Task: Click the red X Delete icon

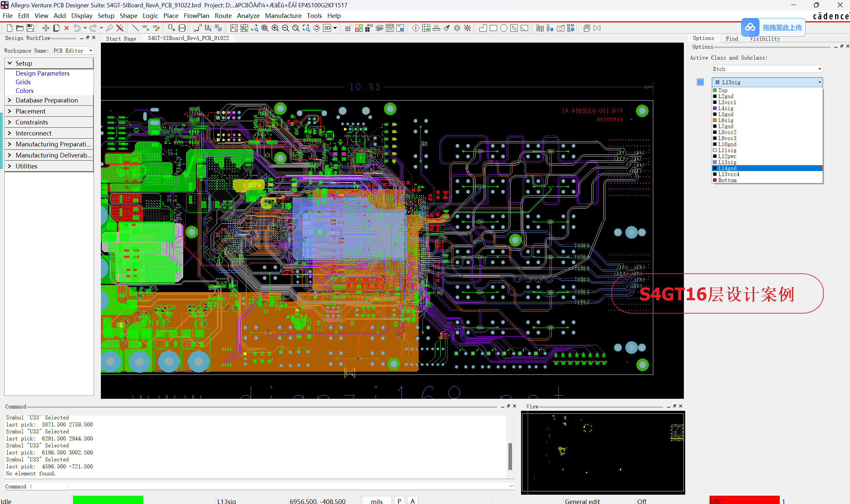Action: pos(67,28)
